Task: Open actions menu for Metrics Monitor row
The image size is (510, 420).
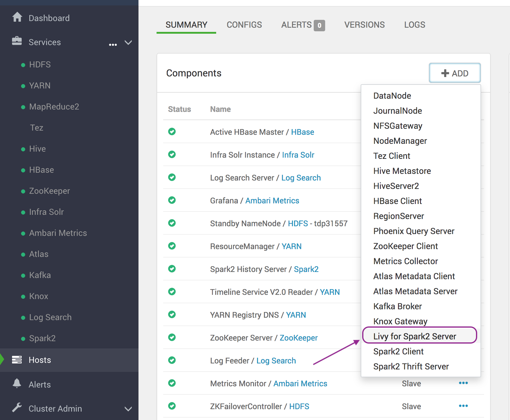Action: [x=463, y=383]
